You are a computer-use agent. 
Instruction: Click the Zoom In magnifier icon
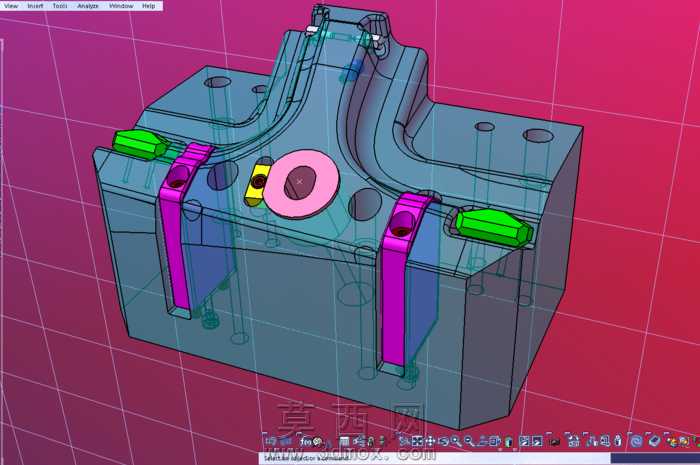[x=456, y=441]
